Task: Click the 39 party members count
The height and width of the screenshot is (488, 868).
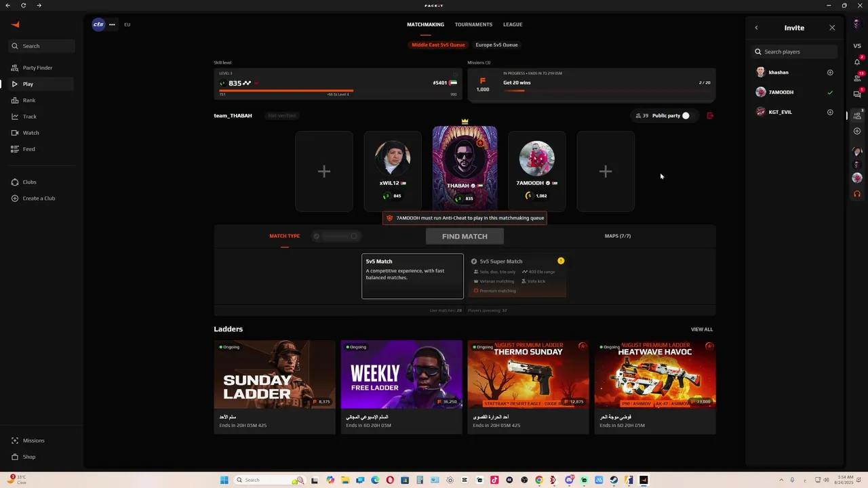Action: point(642,116)
